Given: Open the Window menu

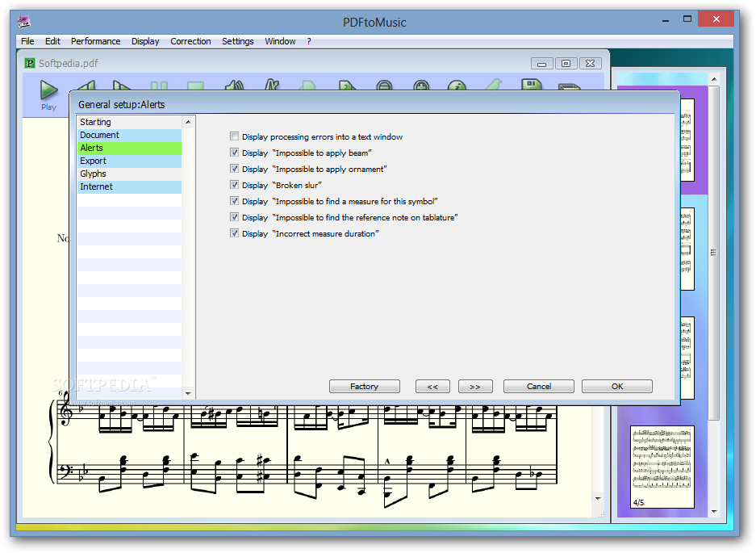Looking at the screenshot, I should pyautogui.click(x=280, y=41).
